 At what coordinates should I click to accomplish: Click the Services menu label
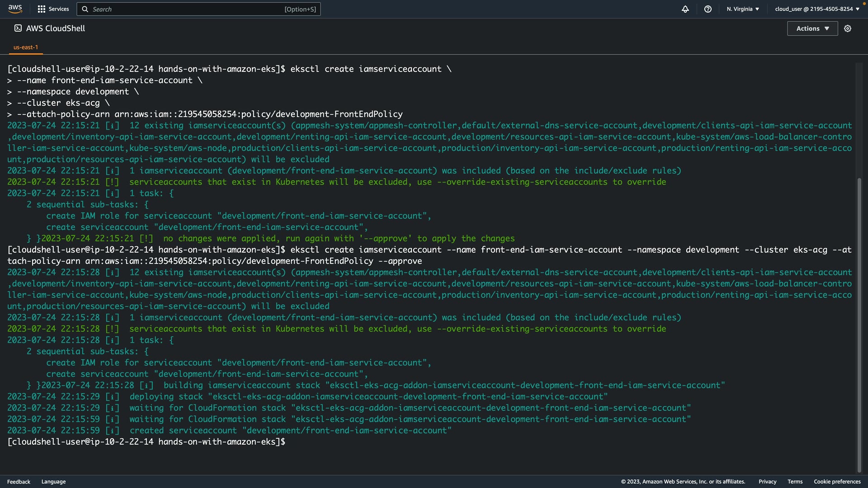coord(59,9)
